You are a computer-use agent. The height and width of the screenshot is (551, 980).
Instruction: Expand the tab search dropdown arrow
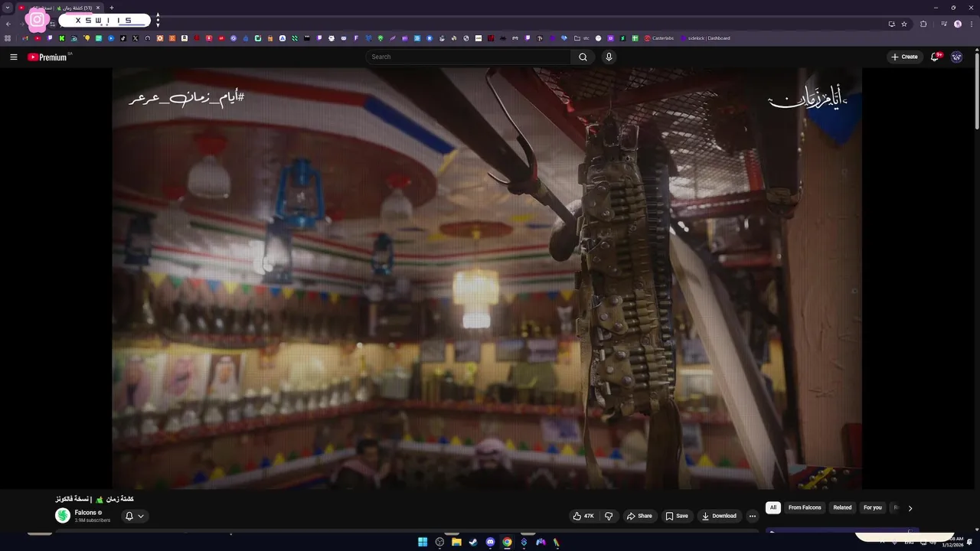pyautogui.click(x=8, y=8)
